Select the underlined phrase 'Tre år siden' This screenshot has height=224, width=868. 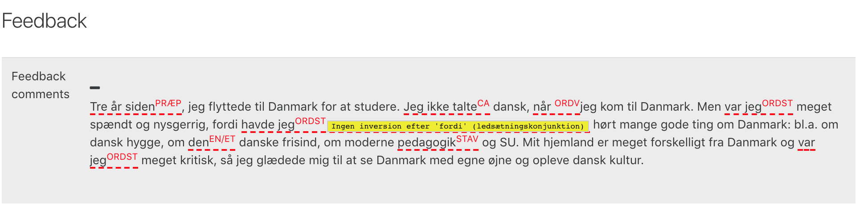123,107
